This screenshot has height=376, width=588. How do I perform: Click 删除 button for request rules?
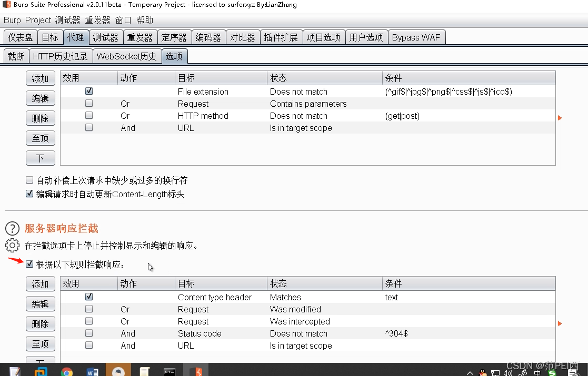pos(41,118)
